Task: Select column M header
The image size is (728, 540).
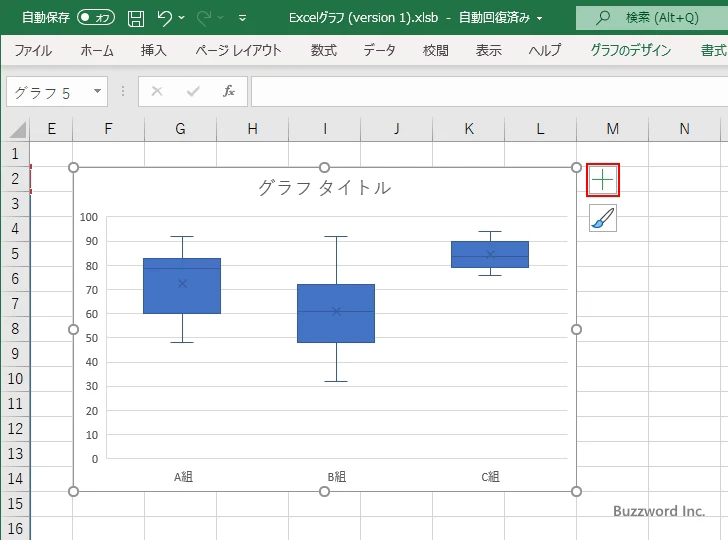Action: 613,129
